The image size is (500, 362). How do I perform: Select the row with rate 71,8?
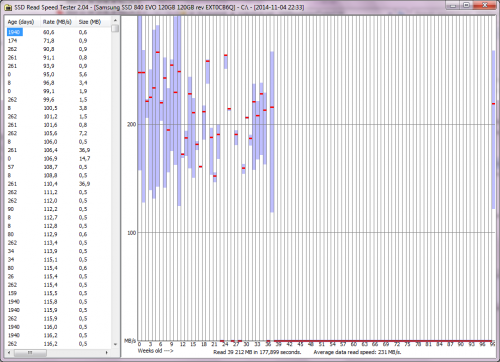58,41
